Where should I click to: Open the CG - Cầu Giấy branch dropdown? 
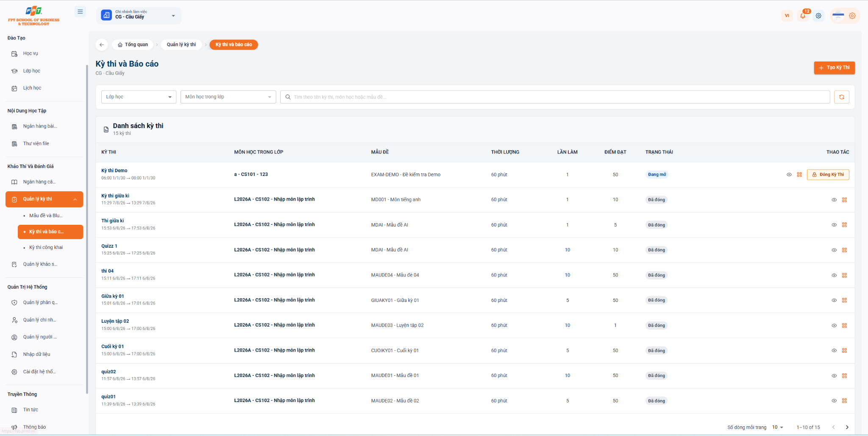(x=139, y=16)
